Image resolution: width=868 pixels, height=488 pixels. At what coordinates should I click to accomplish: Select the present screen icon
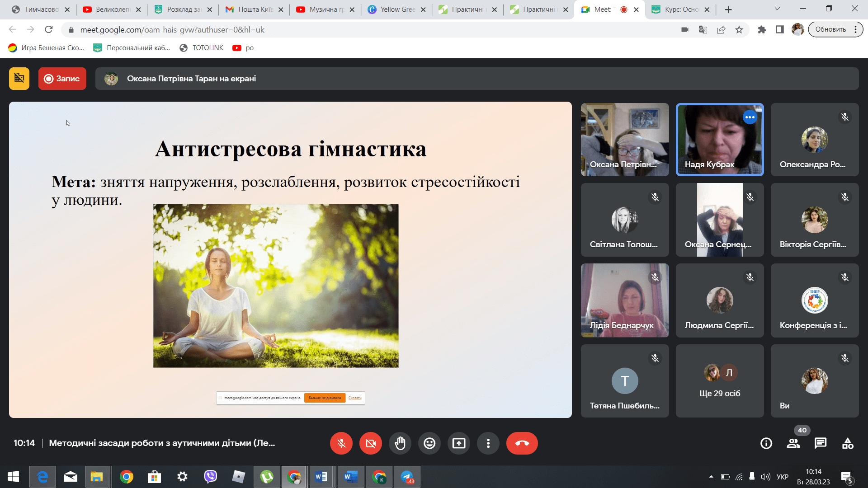pyautogui.click(x=459, y=443)
